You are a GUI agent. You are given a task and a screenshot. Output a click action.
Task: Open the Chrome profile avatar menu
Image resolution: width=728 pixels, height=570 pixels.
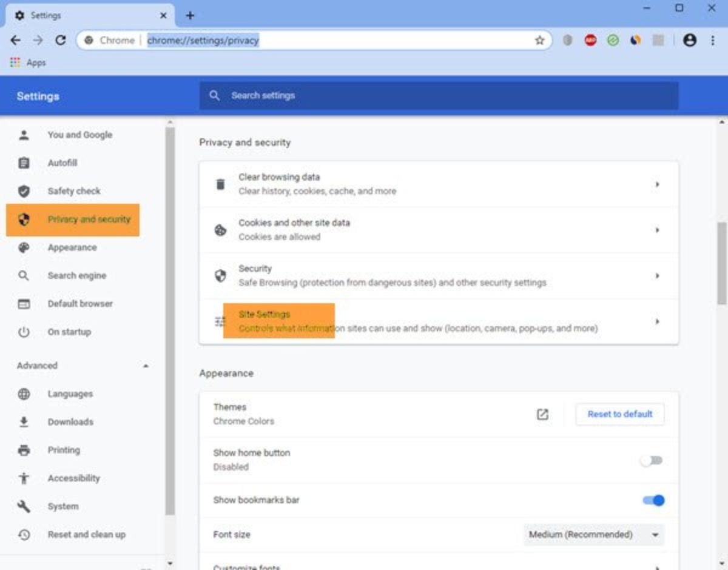[x=690, y=40]
